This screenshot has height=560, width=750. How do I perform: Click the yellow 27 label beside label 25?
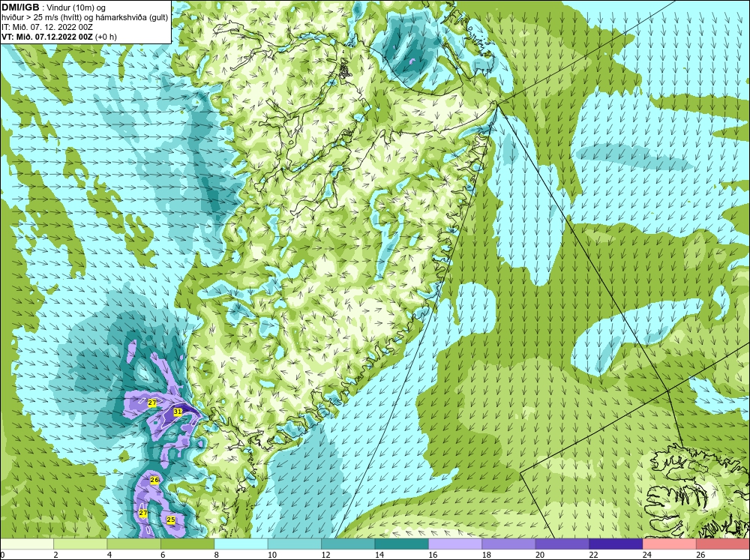[143, 513]
